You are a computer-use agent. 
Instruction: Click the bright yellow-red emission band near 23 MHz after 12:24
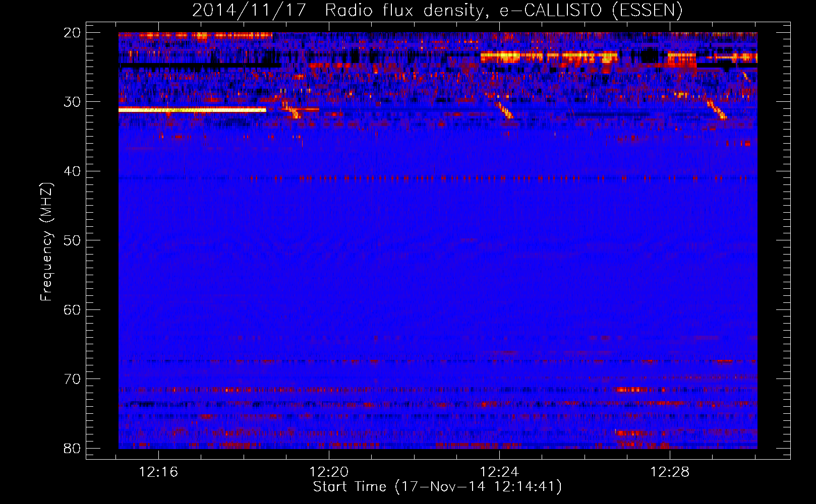tap(549, 56)
